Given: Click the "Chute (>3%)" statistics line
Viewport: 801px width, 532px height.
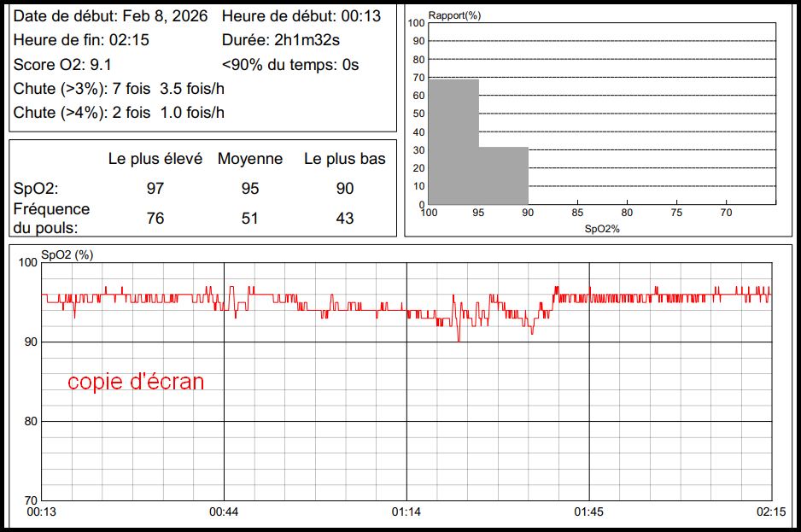Looking at the screenshot, I should [x=119, y=89].
